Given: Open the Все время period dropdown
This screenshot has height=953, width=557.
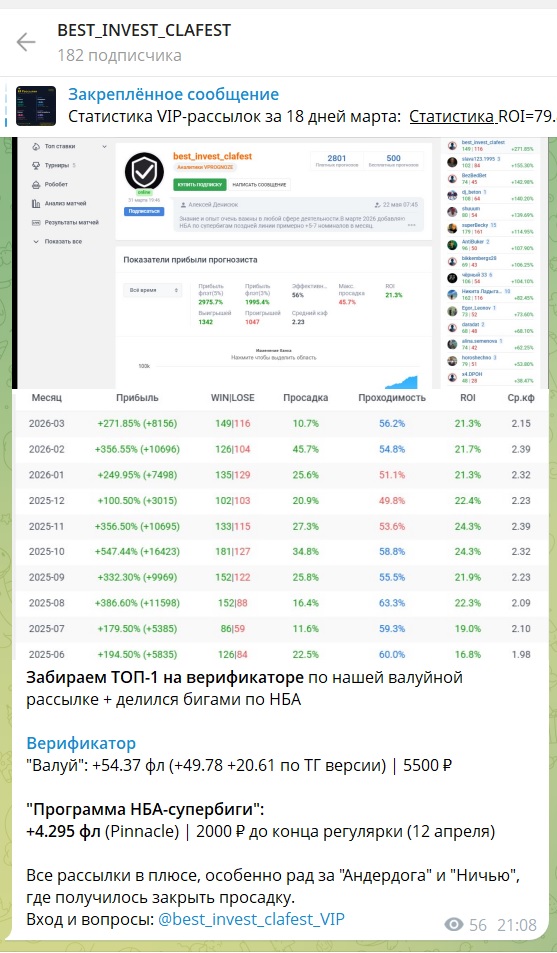Looking at the screenshot, I should coord(152,291).
